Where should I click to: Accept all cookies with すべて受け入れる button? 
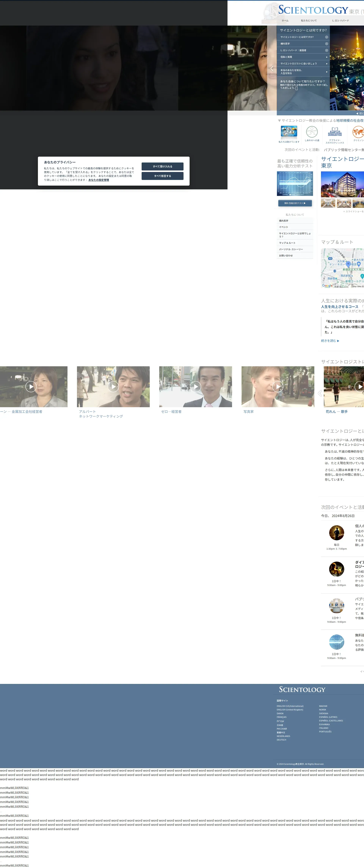click(162, 166)
